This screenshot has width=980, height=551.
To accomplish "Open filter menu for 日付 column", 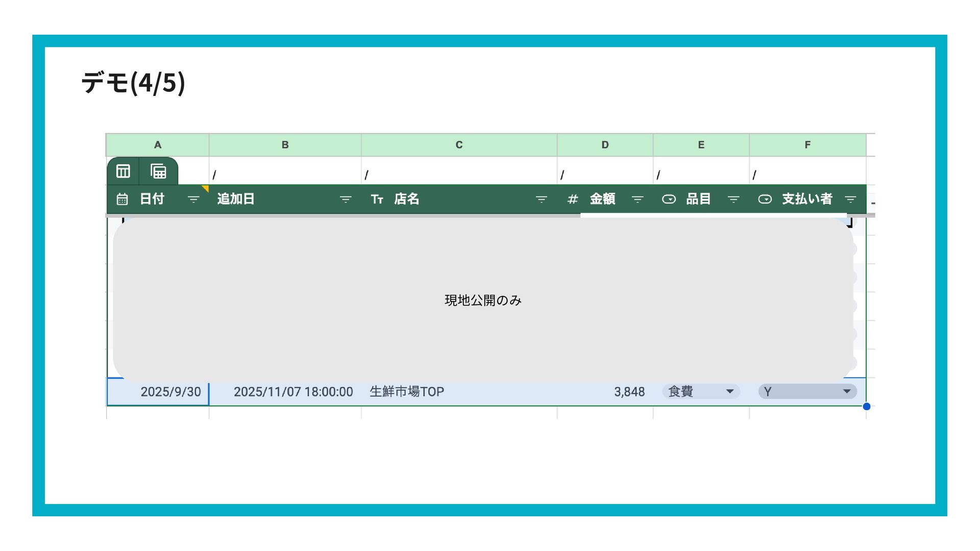I will pos(193,199).
